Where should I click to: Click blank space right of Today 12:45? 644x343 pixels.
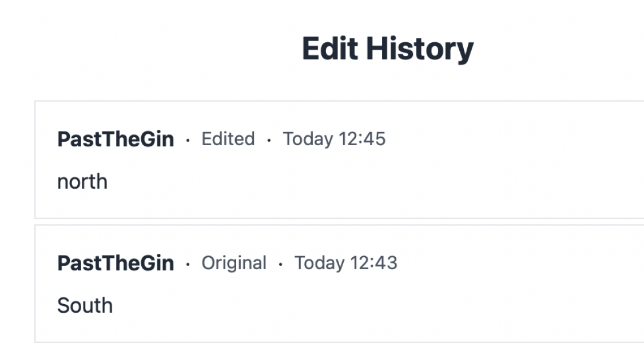515,139
